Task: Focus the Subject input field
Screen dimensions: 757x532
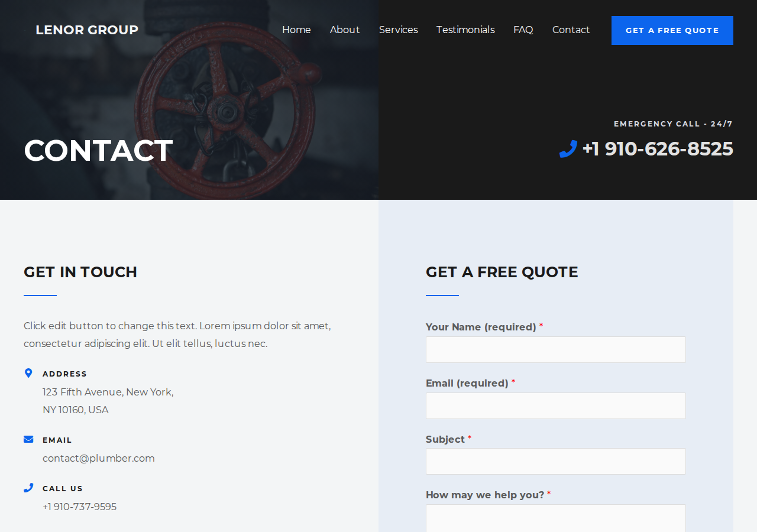Action: tap(556, 461)
